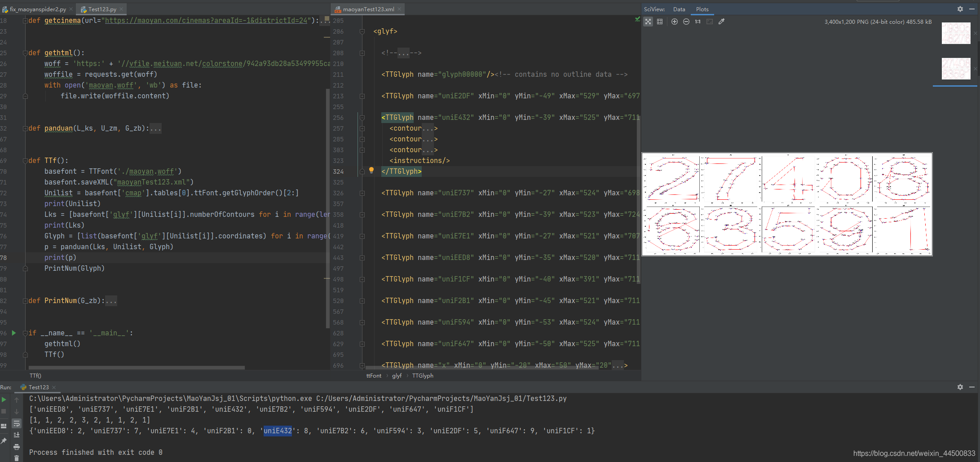The width and height of the screenshot is (980, 462).
Task: Click the print(p) code line
Action: point(60,258)
